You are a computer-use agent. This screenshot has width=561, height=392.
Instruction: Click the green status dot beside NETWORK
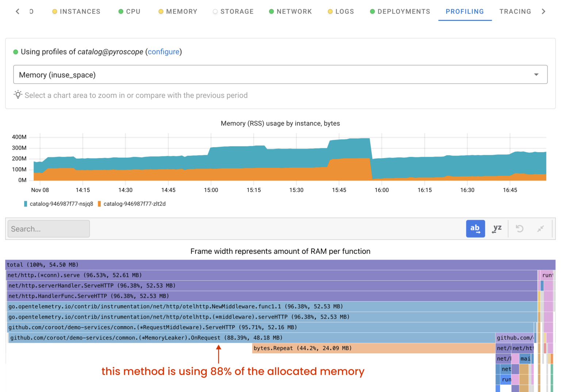click(x=271, y=11)
